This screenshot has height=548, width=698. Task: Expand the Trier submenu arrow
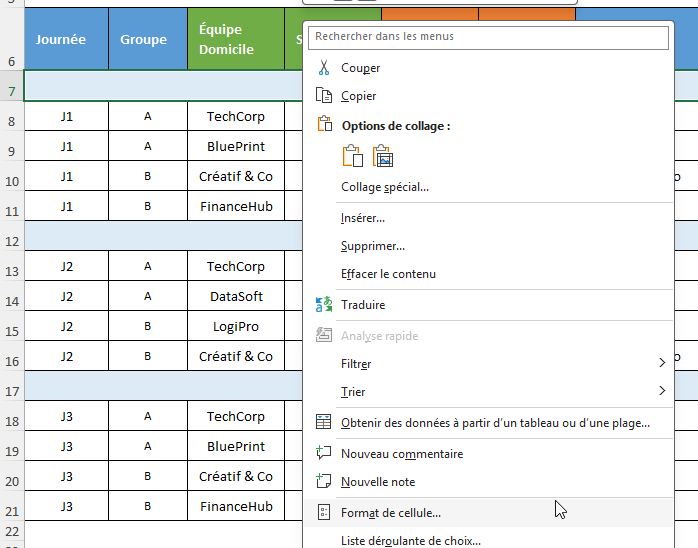[662, 391]
